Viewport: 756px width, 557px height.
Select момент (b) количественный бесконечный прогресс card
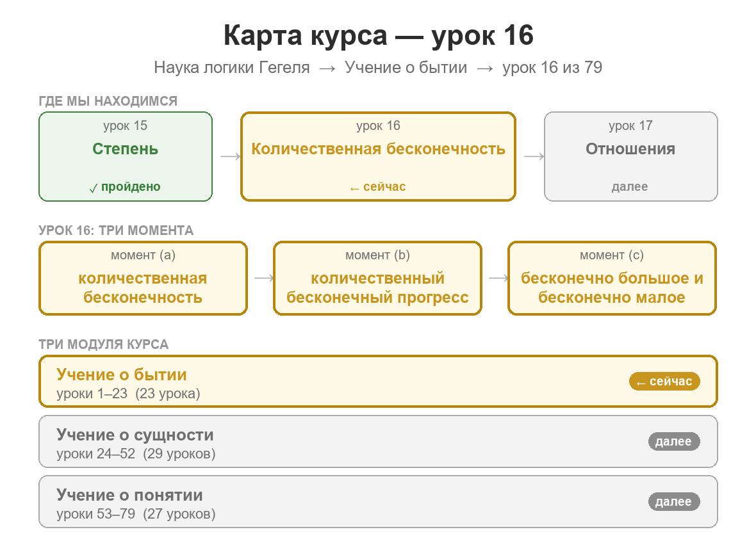tap(377, 278)
